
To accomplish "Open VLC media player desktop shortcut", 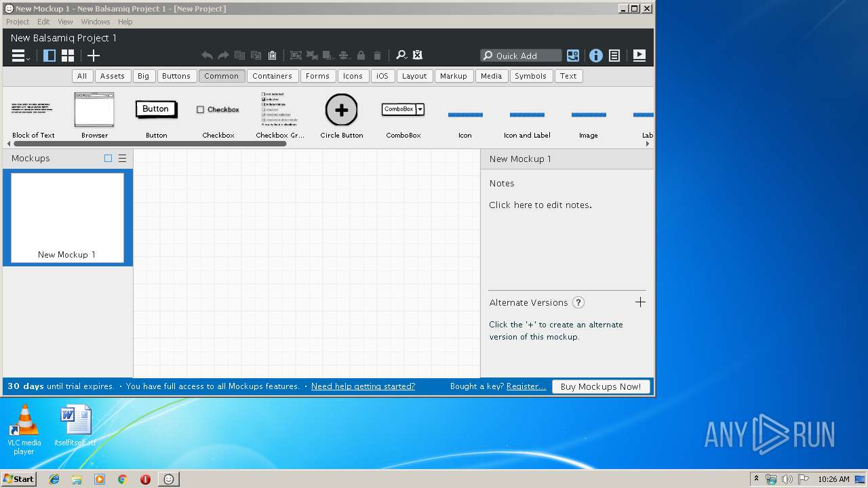I will coord(24,430).
